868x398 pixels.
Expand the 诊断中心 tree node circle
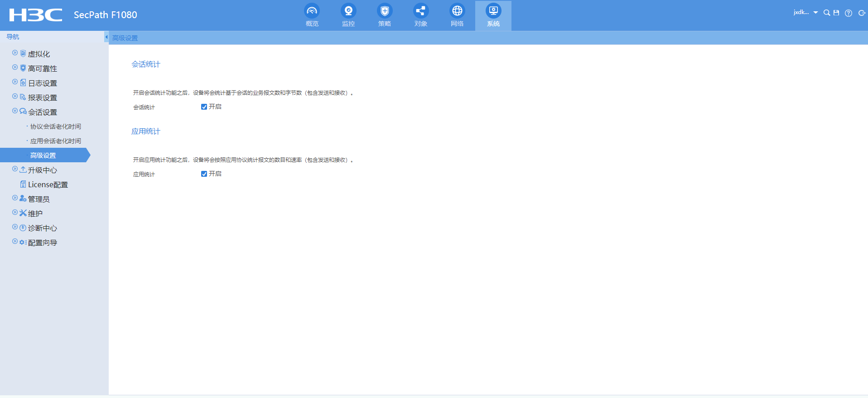click(15, 227)
